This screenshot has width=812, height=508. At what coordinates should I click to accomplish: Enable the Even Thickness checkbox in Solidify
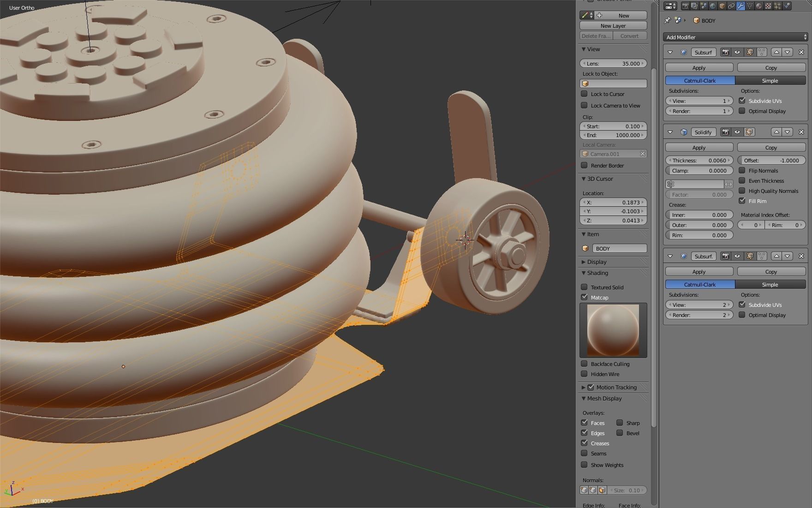point(742,180)
